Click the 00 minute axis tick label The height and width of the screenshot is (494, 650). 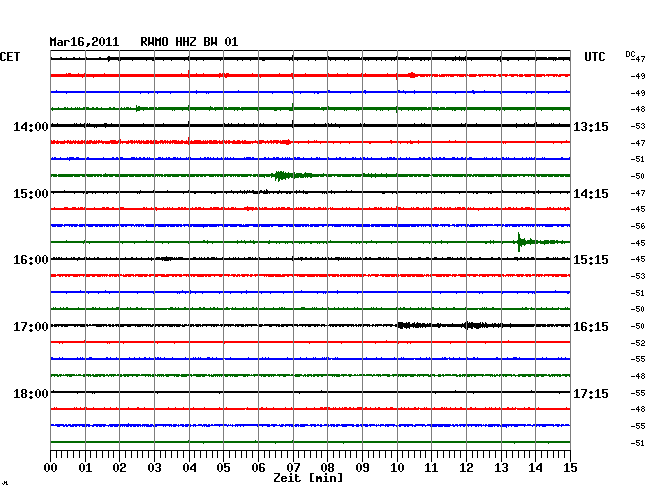click(51, 467)
